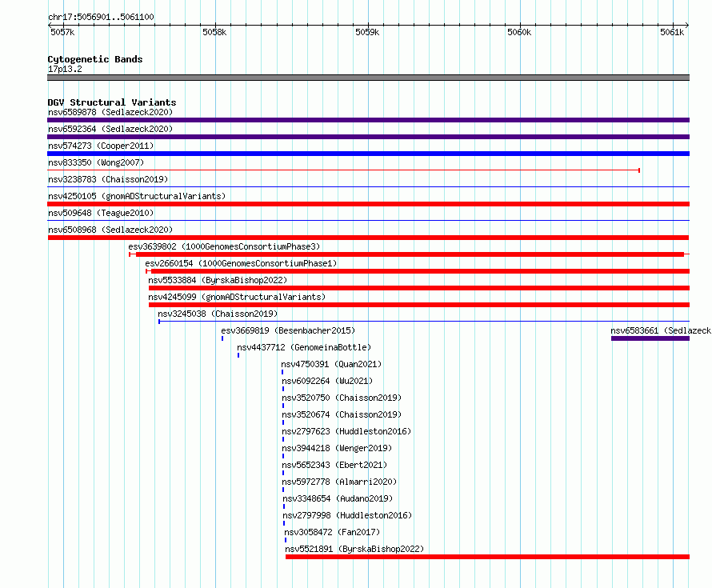Open variant nsv3520750 (Chaisson2019)
The width and height of the screenshot is (712, 588).
click(x=342, y=398)
